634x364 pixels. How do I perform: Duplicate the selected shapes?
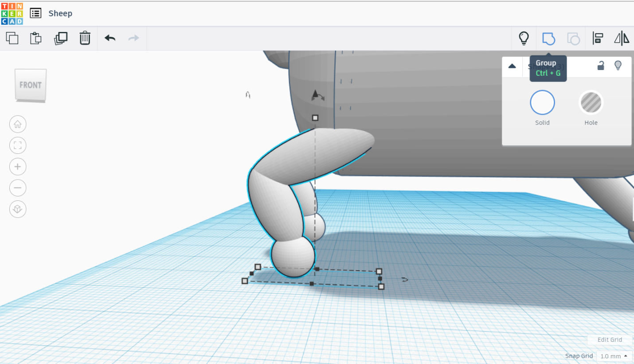pos(60,38)
